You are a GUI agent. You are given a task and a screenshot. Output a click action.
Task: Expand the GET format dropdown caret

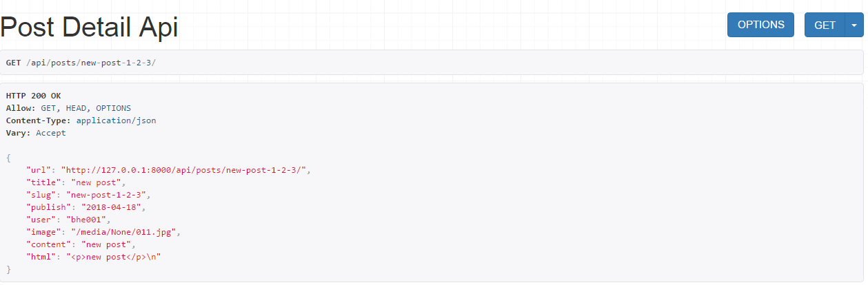[854, 25]
